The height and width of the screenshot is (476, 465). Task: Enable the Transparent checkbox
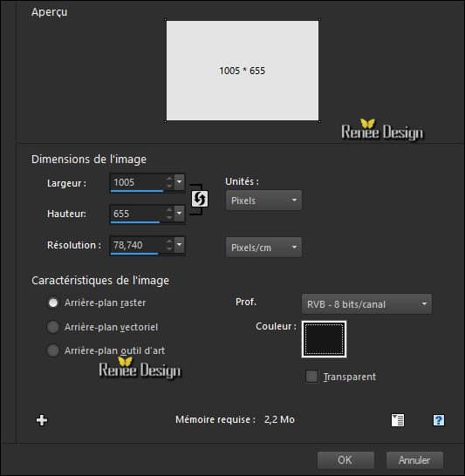pos(311,377)
